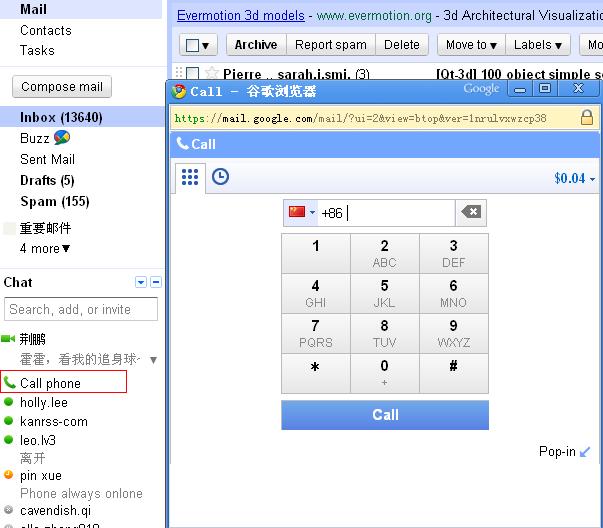This screenshot has width=603, height=528.
Task: Open the Chat options dropdown arrow
Action: [x=141, y=282]
